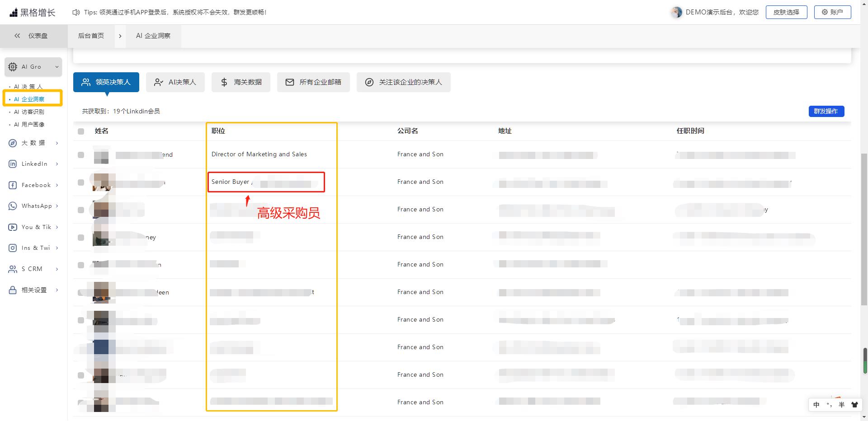Image resolution: width=868 pixels, height=421 pixels.
Task: Expand the WhatsApp submenu chevron
Action: [57, 206]
